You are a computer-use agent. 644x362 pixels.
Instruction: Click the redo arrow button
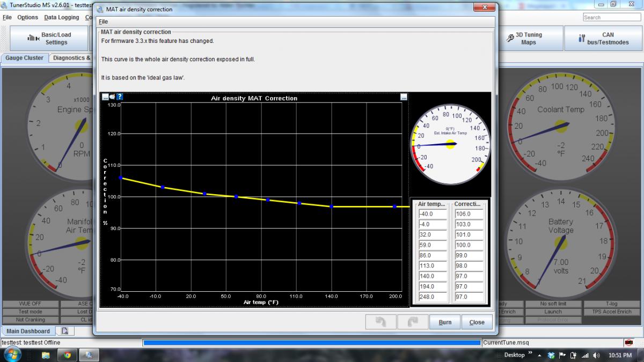point(413,322)
